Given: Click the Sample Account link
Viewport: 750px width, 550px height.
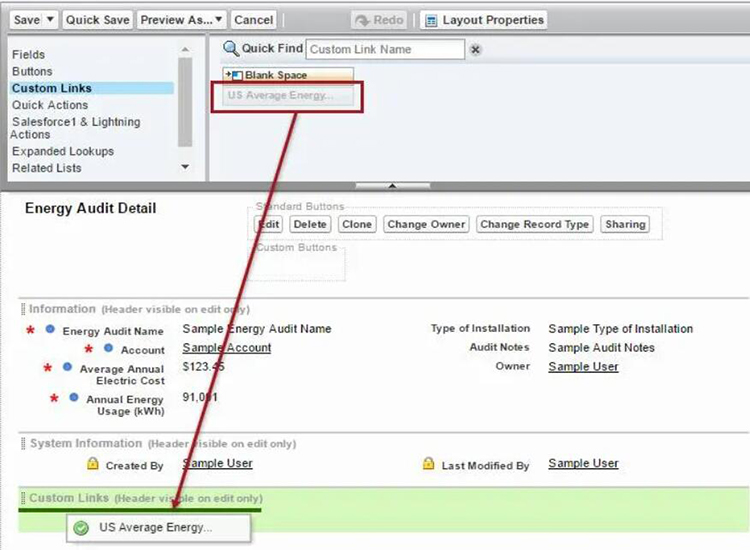Looking at the screenshot, I should pyautogui.click(x=227, y=348).
